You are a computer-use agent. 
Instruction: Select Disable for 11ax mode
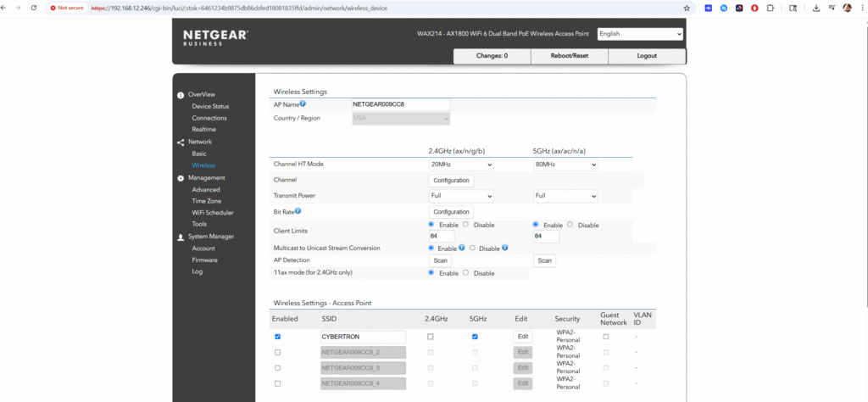click(x=465, y=272)
